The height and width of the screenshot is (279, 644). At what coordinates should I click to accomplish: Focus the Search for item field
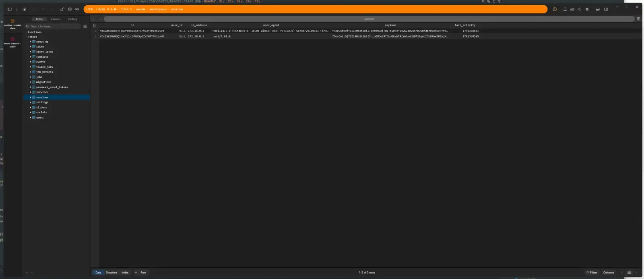tap(53, 26)
